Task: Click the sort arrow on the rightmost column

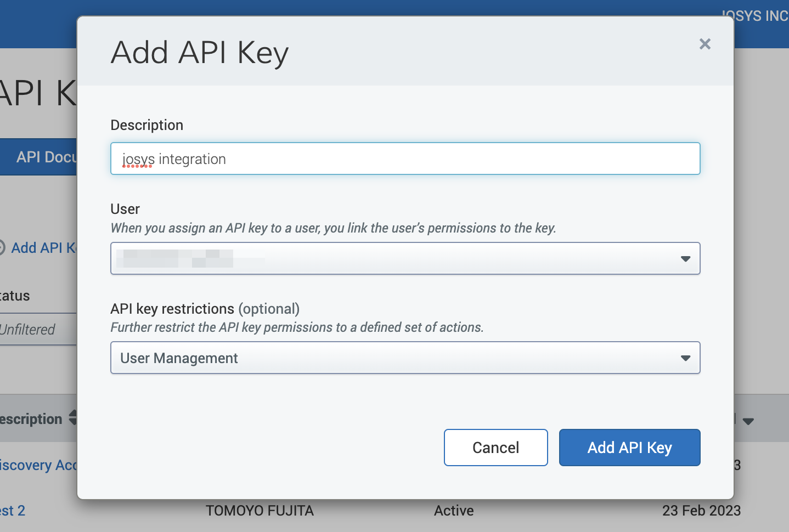Action: click(x=748, y=421)
